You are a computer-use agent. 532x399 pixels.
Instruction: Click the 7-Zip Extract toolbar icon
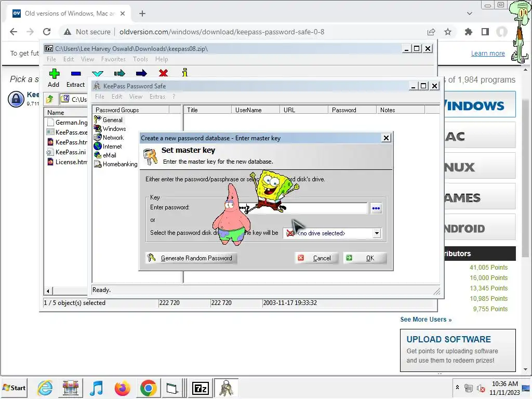[76, 74]
